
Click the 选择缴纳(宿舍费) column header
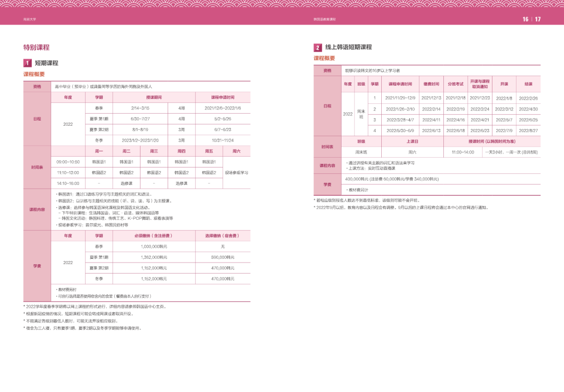223,235
